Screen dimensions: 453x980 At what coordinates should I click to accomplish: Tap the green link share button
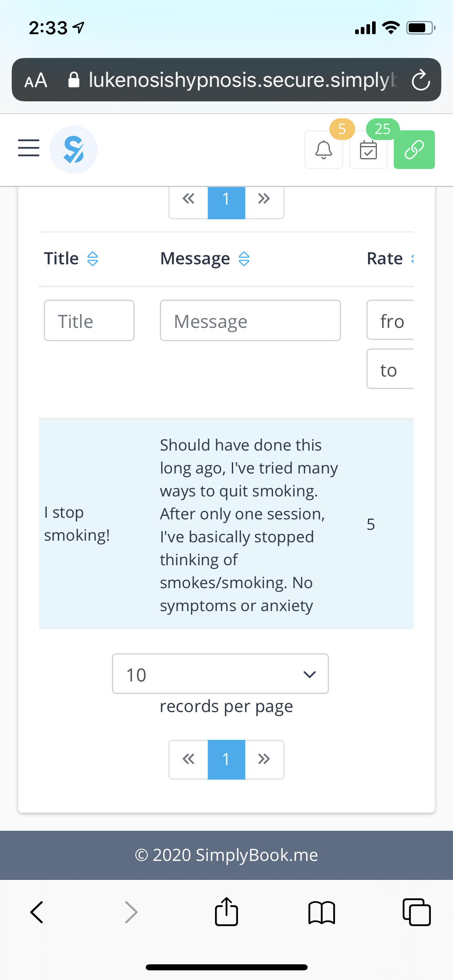tap(414, 150)
